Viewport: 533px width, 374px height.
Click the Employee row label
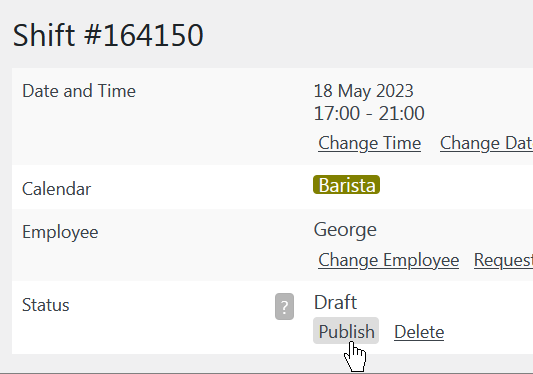pos(60,233)
